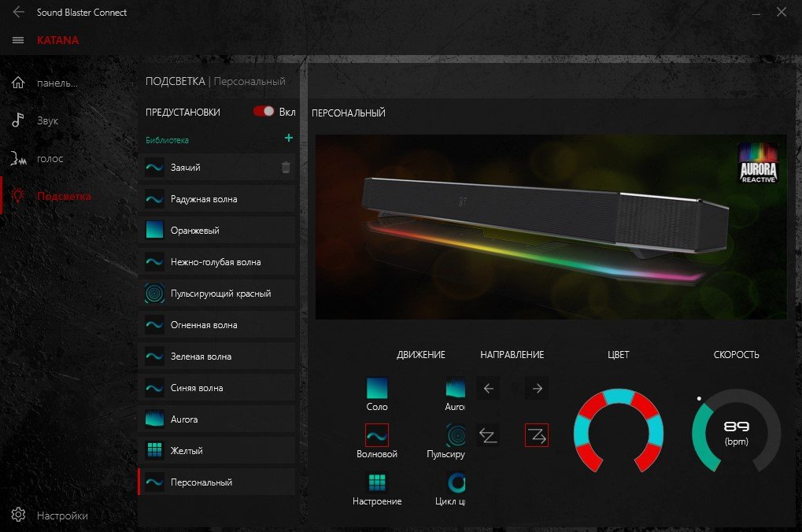The image size is (802, 532).
Task: Choose the Желтый preset
Action: (216, 451)
